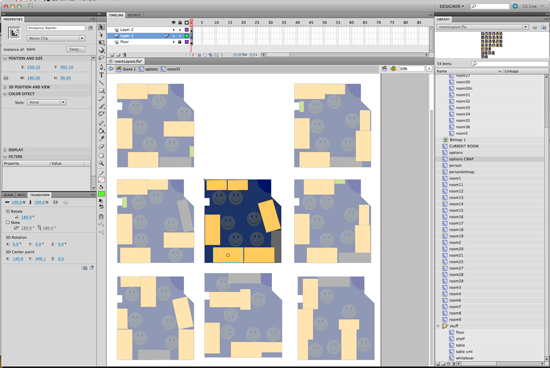The height and width of the screenshot is (368, 550).
Task: Click the Edit Symbols icon in edit bar
Action: point(393,68)
